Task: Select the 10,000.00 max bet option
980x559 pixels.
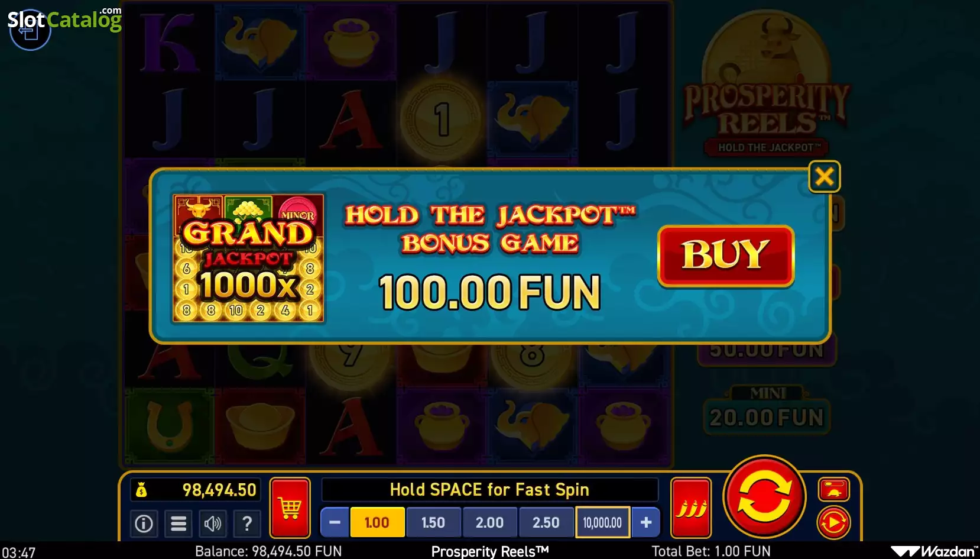Action: pyautogui.click(x=602, y=522)
